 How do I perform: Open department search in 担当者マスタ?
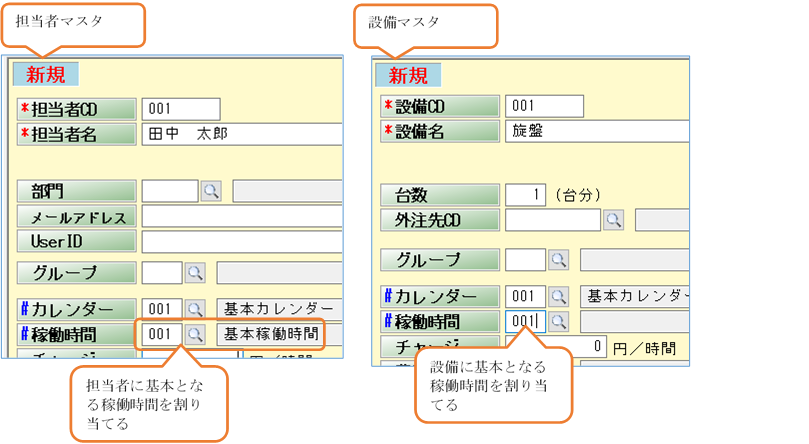click(x=211, y=191)
